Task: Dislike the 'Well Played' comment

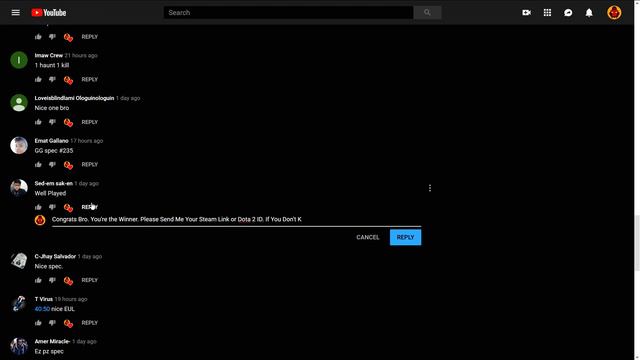Action: coord(52,207)
